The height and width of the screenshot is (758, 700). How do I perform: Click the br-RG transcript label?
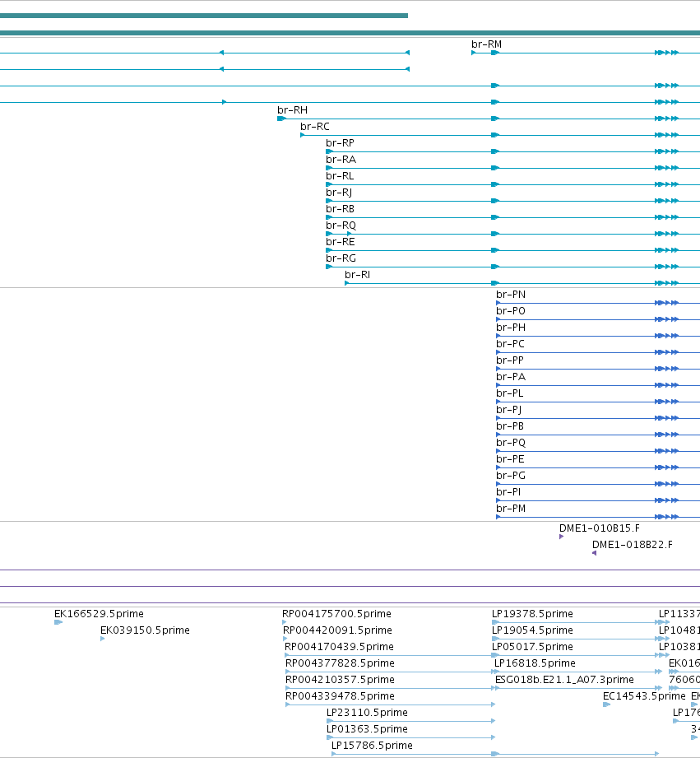tap(341, 258)
